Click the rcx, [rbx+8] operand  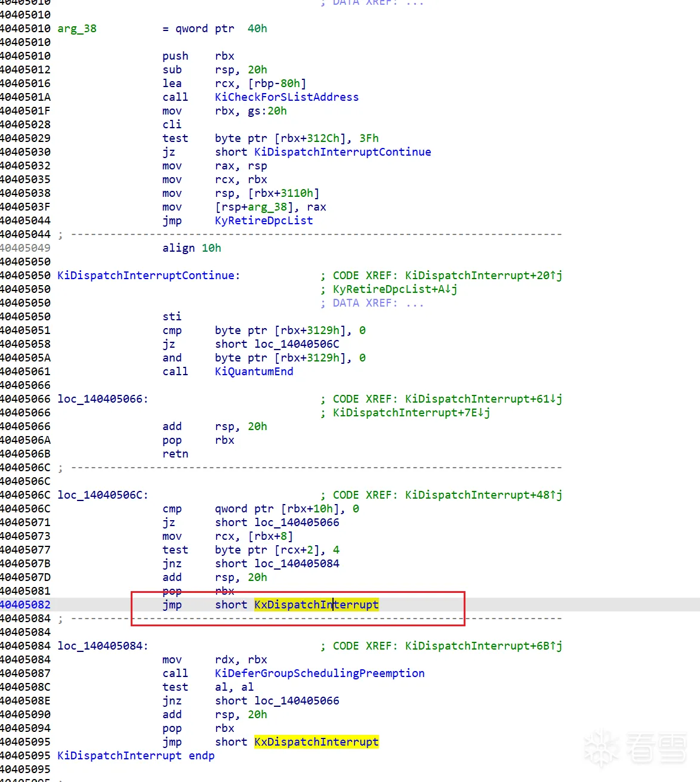[254, 536]
